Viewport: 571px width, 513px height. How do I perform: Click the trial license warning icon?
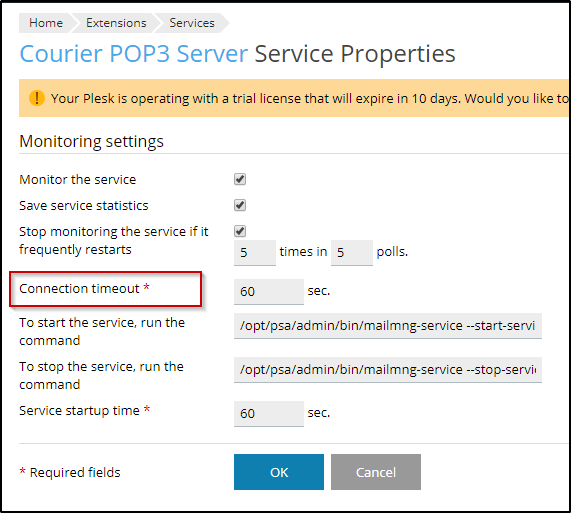tap(37, 98)
